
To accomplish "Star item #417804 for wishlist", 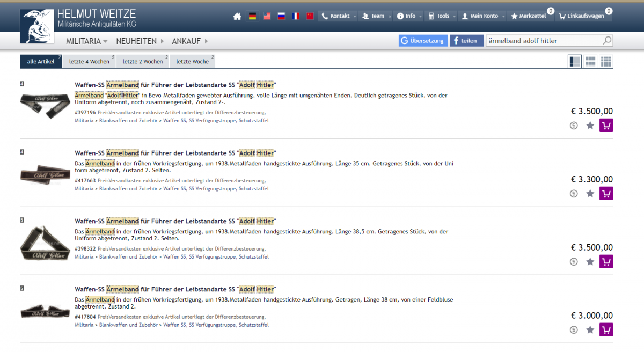I will click(590, 330).
